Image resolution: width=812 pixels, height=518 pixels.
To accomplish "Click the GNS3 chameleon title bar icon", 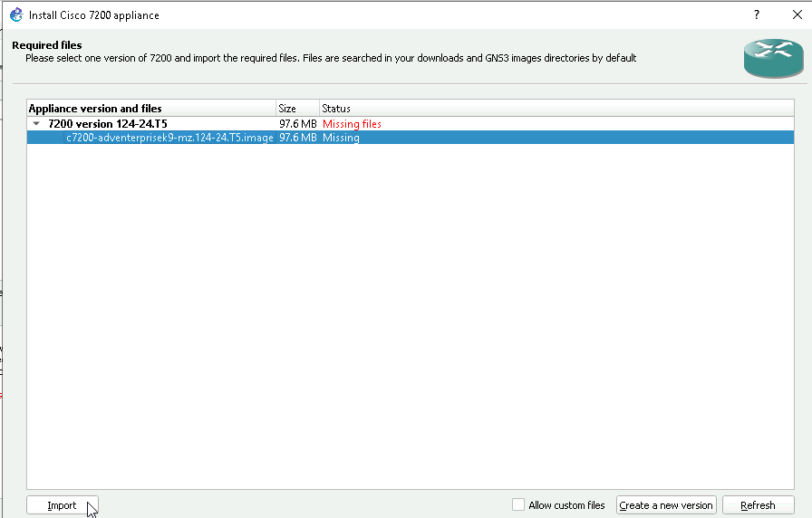I will tap(16, 14).
